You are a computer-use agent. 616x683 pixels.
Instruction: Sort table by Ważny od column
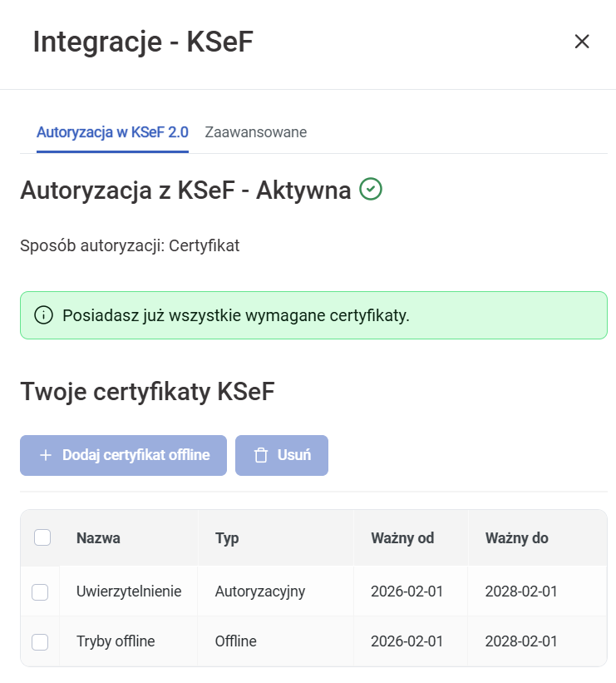pyautogui.click(x=402, y=538)
